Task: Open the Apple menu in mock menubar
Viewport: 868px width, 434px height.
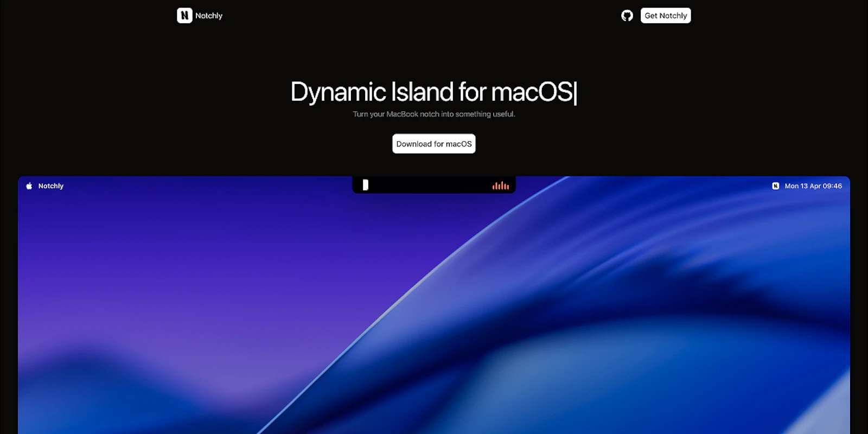Action: (x=29, y=186)
